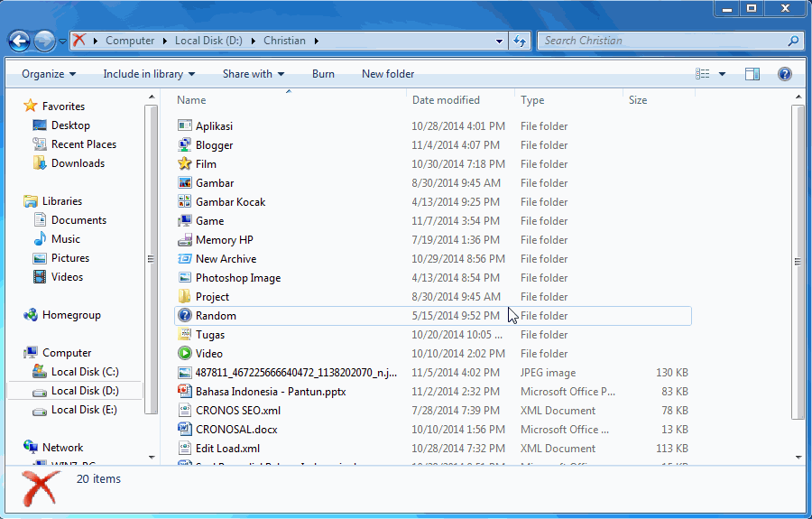Expand the arrow after Computer in address bar
Viewport: 812px width, 519px height.
pyautogui.click(x=165, y=41)
